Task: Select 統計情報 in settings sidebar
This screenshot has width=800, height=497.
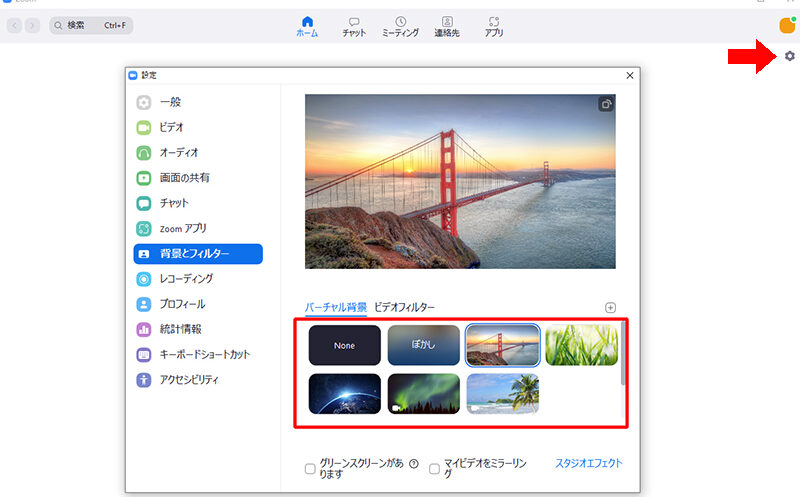Action: tap(198, 329)
